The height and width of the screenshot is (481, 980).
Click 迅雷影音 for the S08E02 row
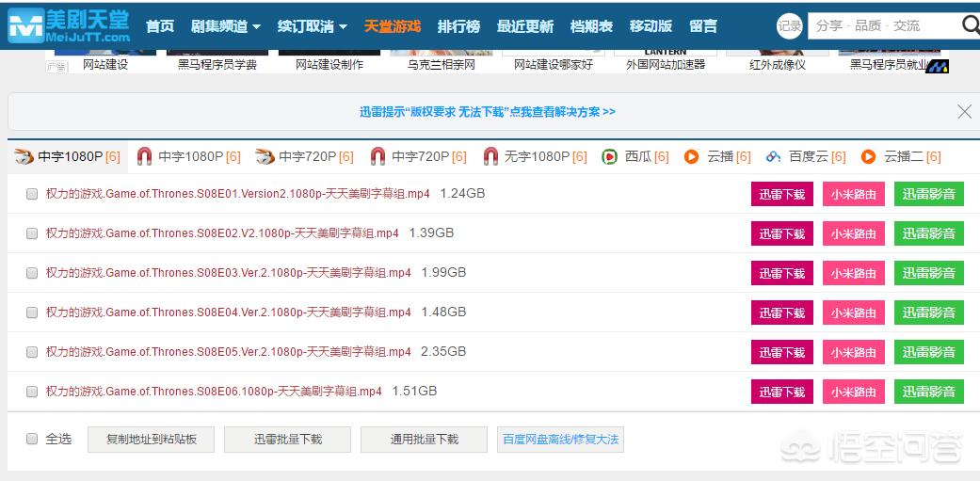pos(929,233)
